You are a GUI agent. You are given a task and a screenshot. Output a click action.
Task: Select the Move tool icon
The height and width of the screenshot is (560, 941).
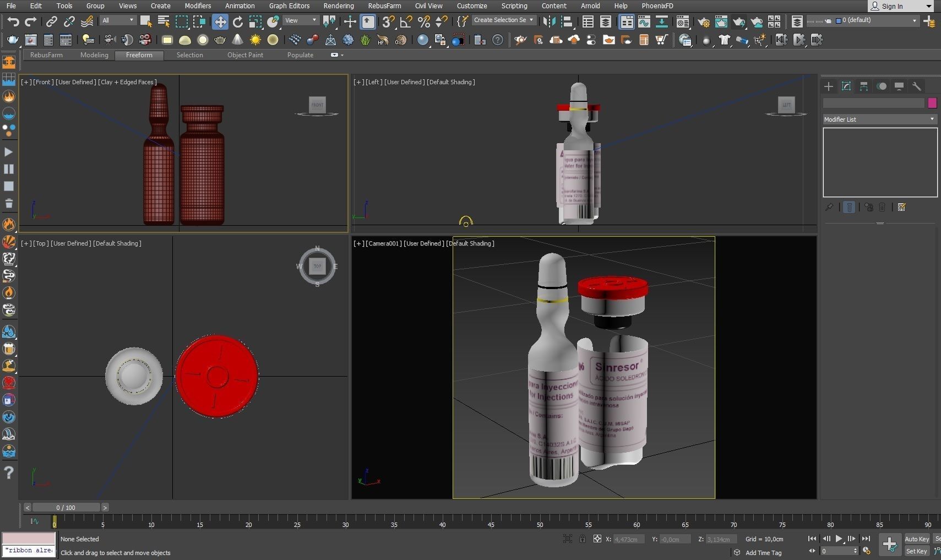tap(220, 21)
